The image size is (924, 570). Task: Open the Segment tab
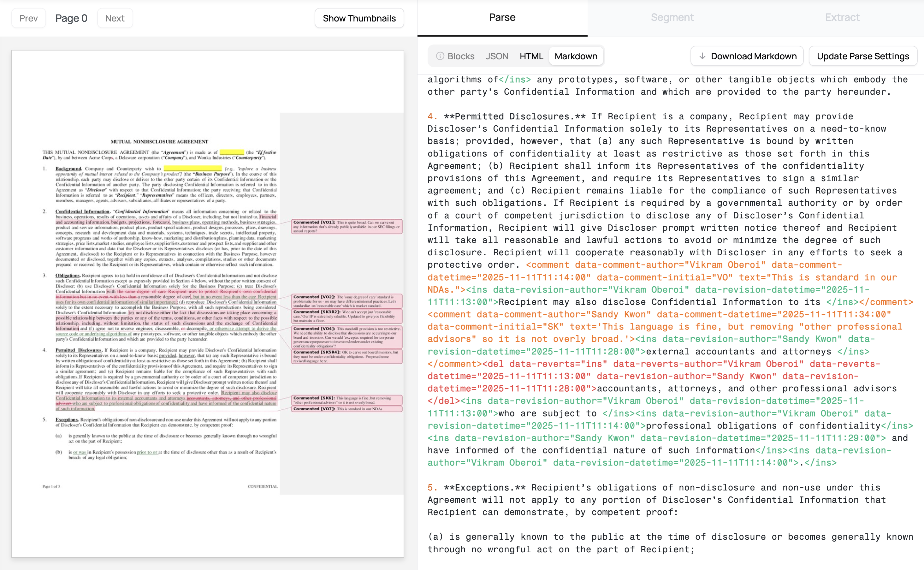coord(672,17)
